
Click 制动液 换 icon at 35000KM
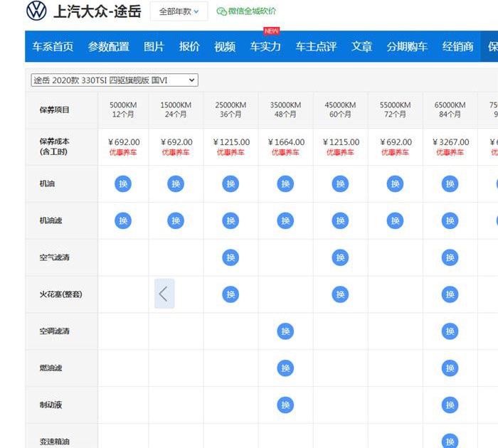285,405
